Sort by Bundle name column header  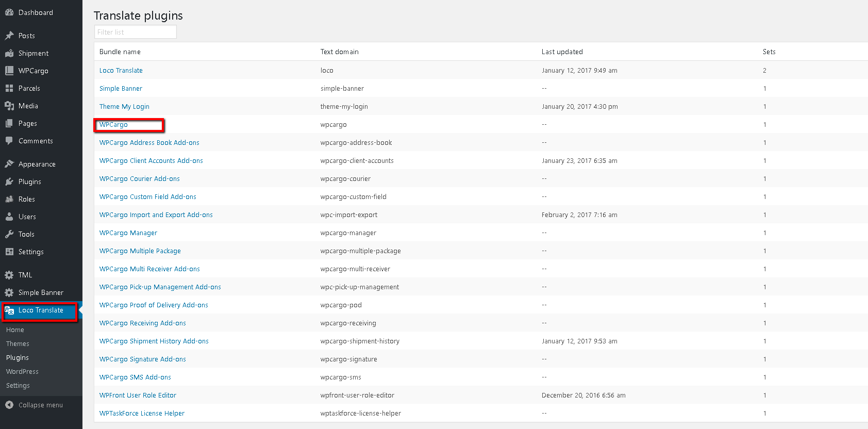120,52
